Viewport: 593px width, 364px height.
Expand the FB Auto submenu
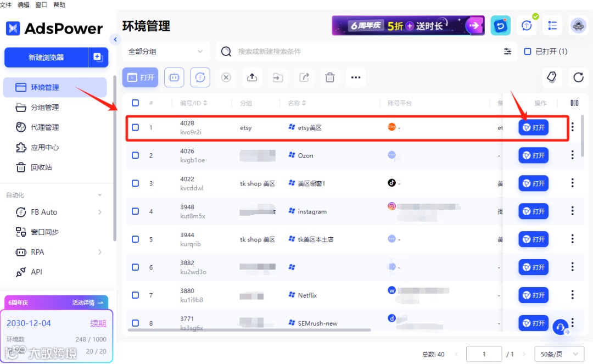100,212
